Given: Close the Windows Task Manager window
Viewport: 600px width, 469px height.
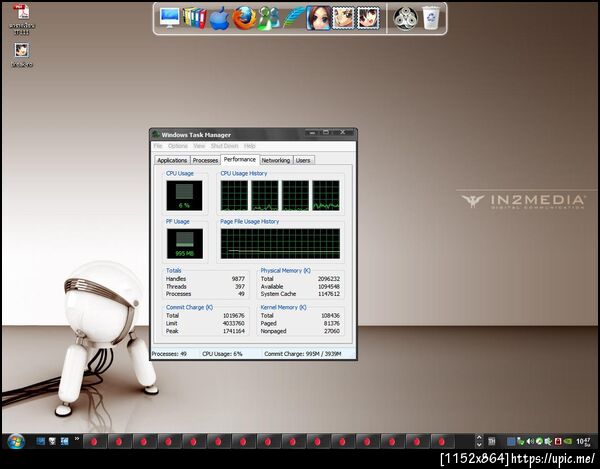Looking at the screenshot, I should [343, 132].
